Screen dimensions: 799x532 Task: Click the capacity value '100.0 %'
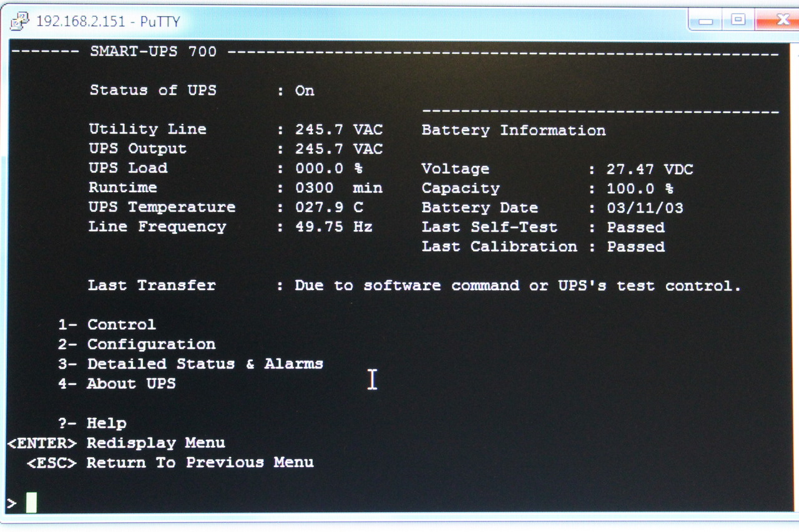tap(640, 188)
